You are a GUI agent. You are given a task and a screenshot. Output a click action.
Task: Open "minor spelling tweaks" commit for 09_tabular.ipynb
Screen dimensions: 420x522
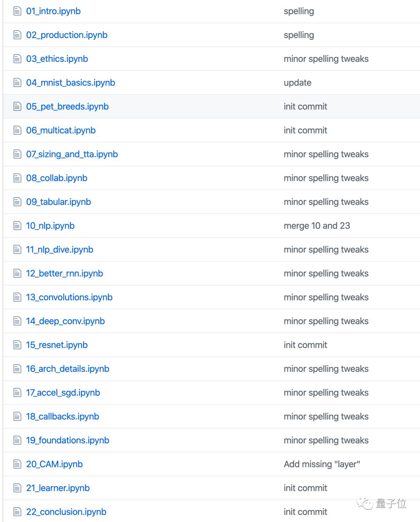pyautogui.click(x=326, y=202)
